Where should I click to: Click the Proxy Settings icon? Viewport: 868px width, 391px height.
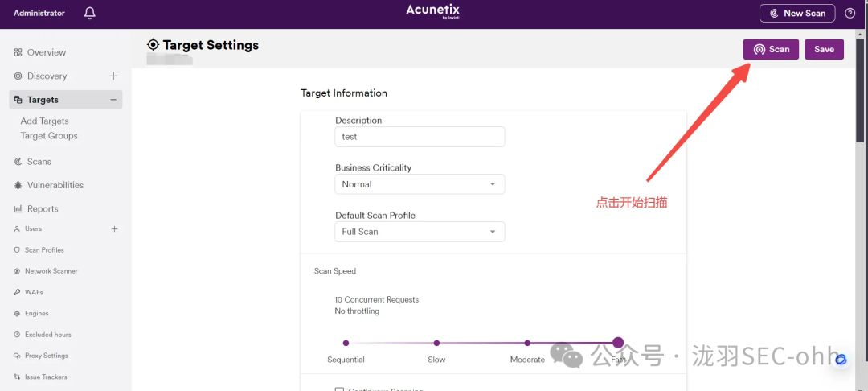click(x=17, y=356)
